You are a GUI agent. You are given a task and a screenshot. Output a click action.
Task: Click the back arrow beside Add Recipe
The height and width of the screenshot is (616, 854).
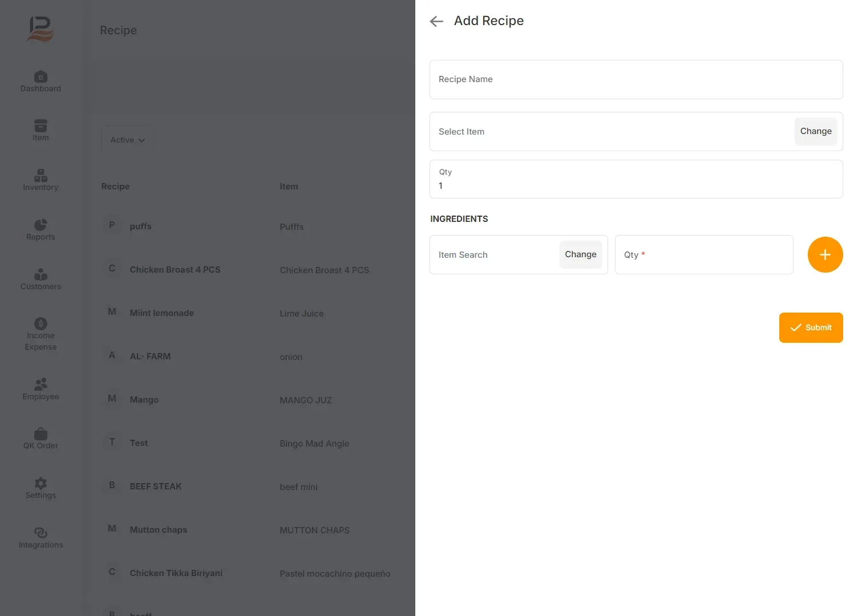[x=436, y=21]
